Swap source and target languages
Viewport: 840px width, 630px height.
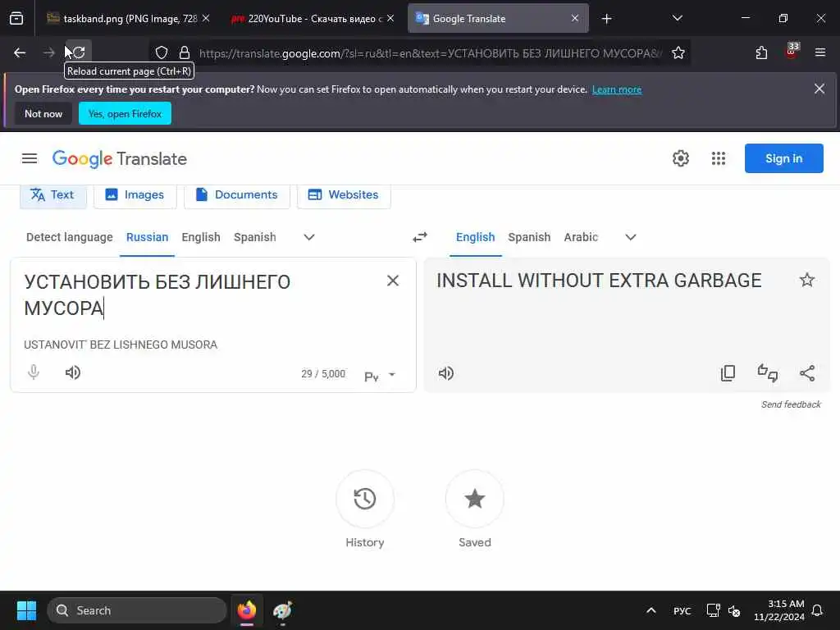(x=420, y=237)
